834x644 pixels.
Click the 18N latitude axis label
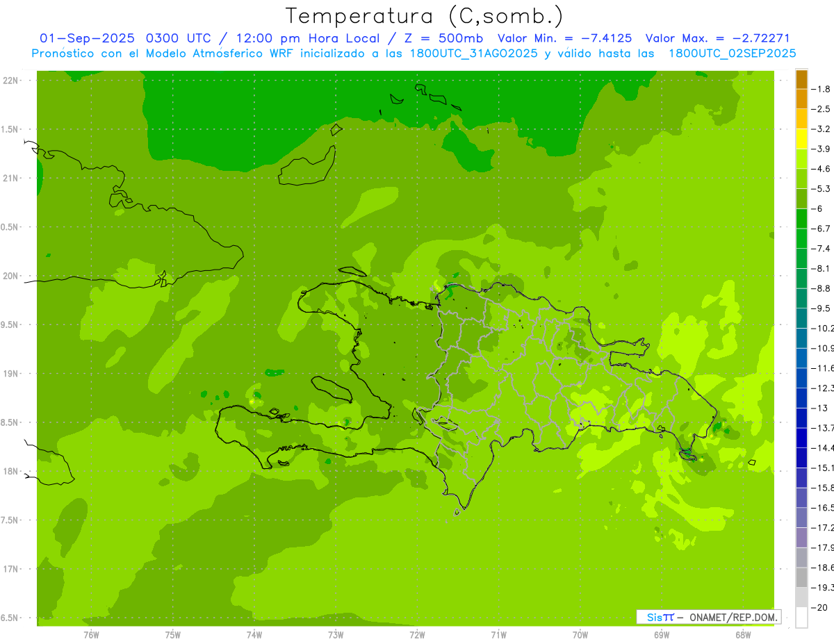tap(11, 471)
